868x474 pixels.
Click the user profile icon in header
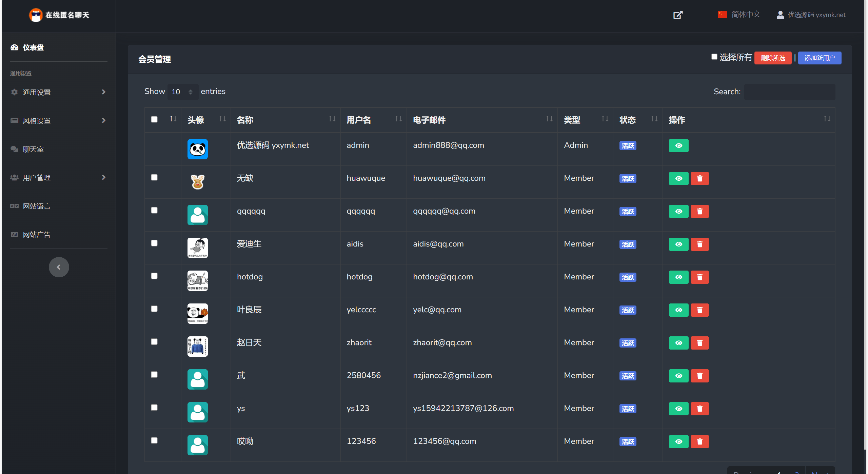pos(780,15)
